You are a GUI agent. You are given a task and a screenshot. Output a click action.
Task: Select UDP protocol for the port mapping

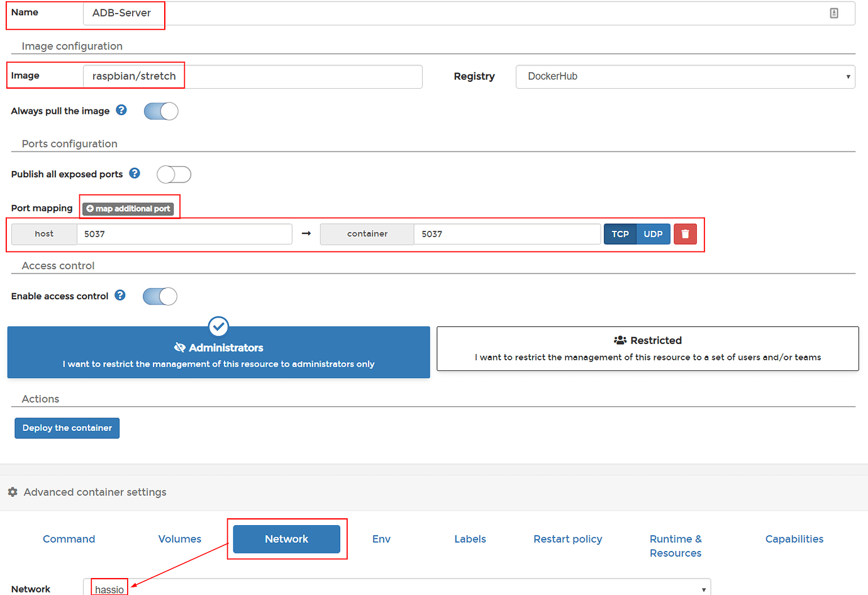(x=654, y=233)
